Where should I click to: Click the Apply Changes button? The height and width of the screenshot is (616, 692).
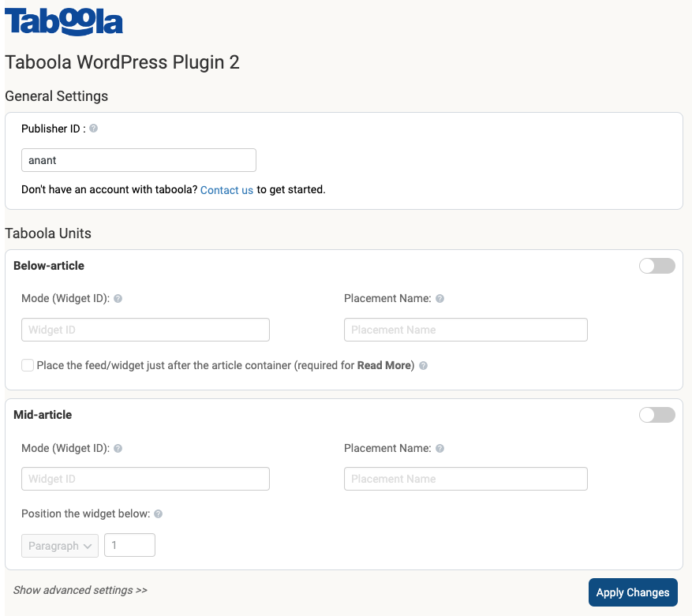(632, 592)
